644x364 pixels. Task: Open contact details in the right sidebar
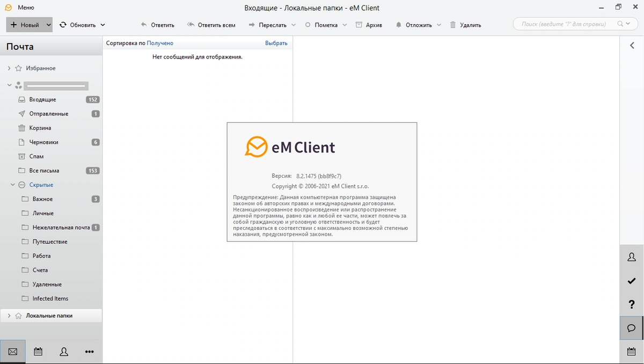click(x=632, y=257)
